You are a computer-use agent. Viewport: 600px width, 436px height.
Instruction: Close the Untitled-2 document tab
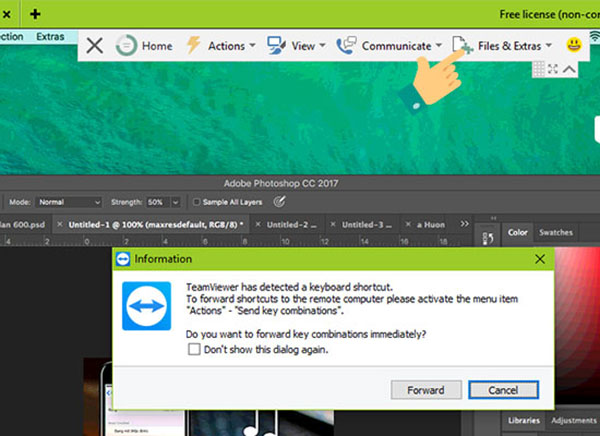coord(258,224)
